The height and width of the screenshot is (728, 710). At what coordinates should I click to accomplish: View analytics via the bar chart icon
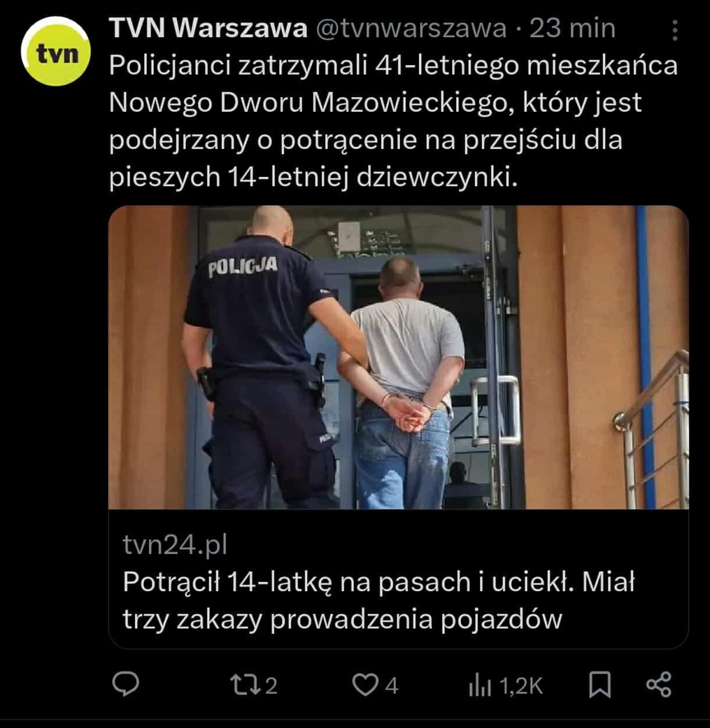pyautogui.click(x=480, y=685)
